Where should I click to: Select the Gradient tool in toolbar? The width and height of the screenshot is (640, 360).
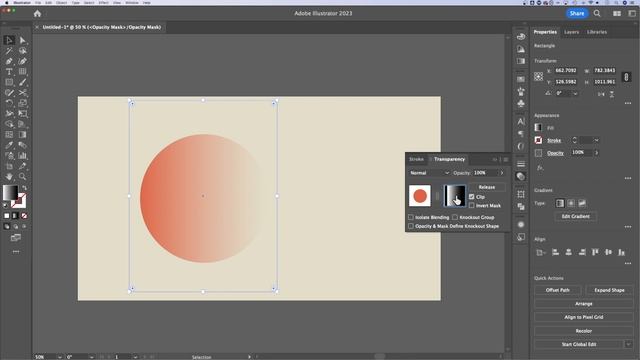coord(22,135)
